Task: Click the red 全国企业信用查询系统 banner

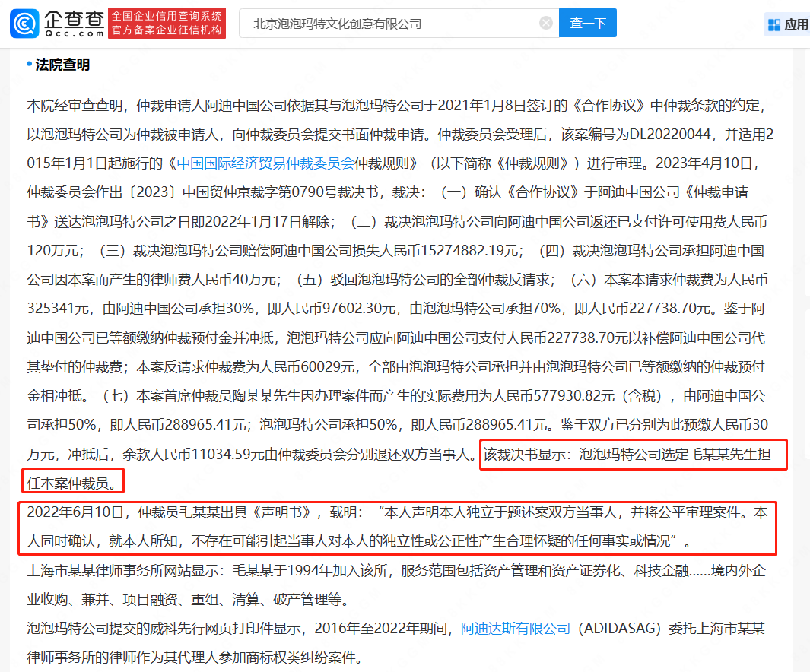Action: (167, 24)
